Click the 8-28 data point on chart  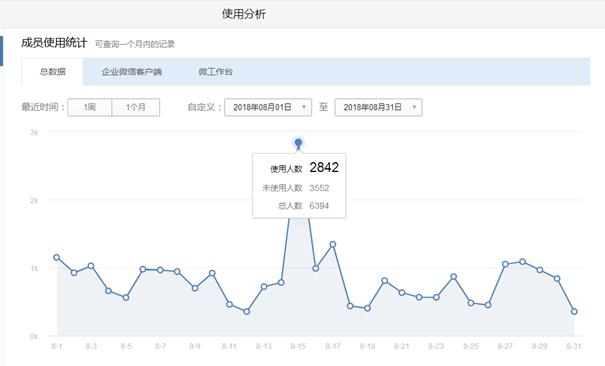coord(522,261)
